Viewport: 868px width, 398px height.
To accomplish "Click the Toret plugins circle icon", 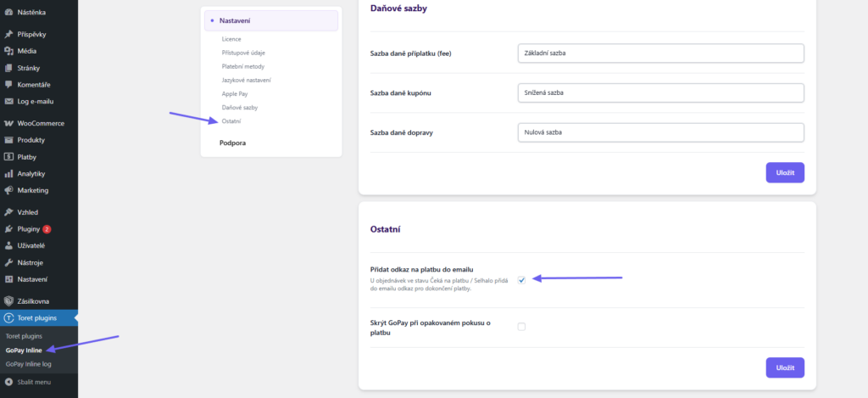I will click(8, 318).
